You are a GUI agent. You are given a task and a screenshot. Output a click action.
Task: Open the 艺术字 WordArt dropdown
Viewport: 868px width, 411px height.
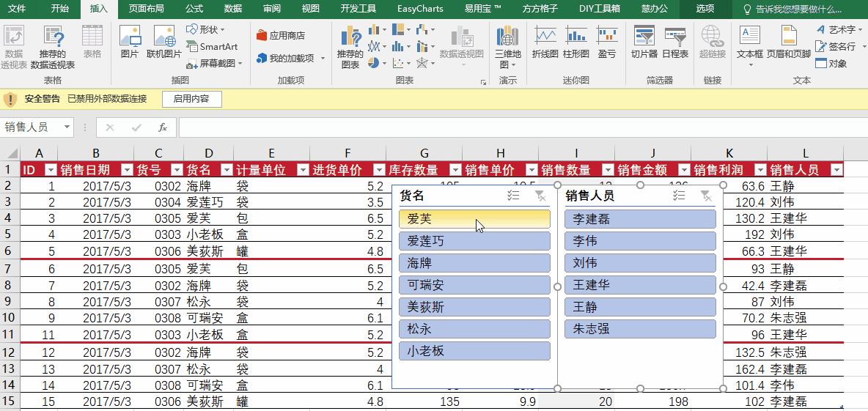click(x=839, y=29)
